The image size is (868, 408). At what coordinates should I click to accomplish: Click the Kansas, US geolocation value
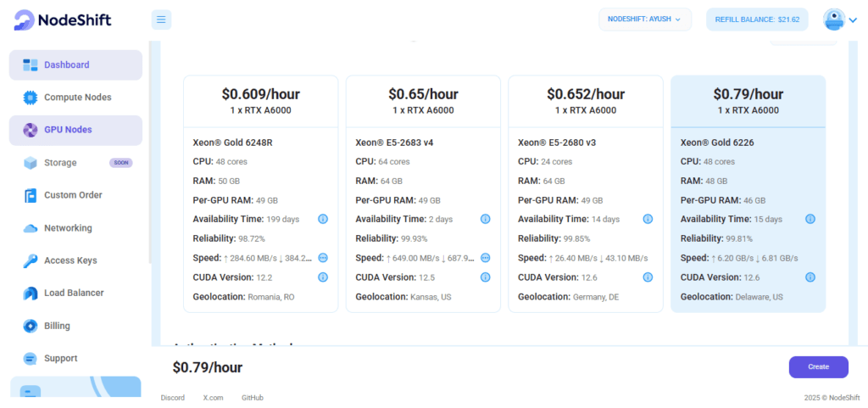tap(431, 297)
